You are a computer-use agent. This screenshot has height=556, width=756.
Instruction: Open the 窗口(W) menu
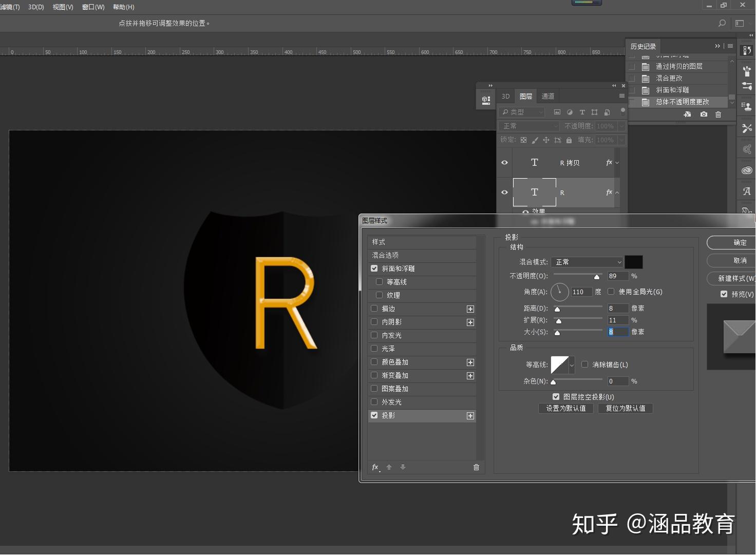pos(93,7)
